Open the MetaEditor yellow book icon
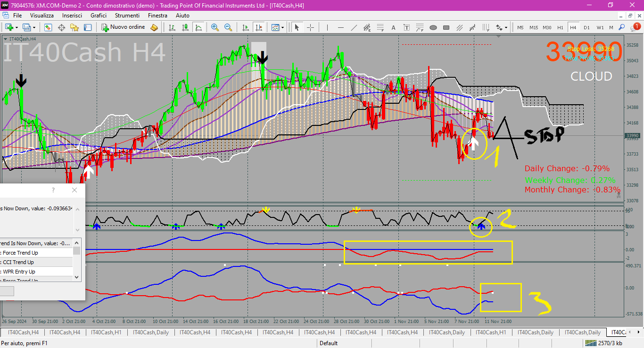 point(154,27)
